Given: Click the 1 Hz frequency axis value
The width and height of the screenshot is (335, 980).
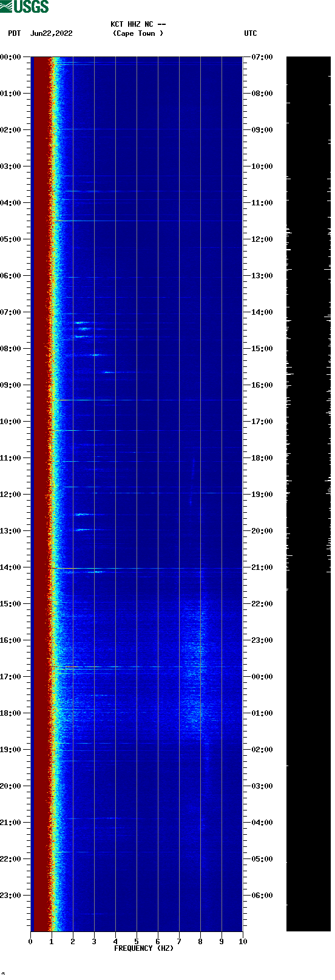Looking at the screenshot, I should click(x=52, y=942).
